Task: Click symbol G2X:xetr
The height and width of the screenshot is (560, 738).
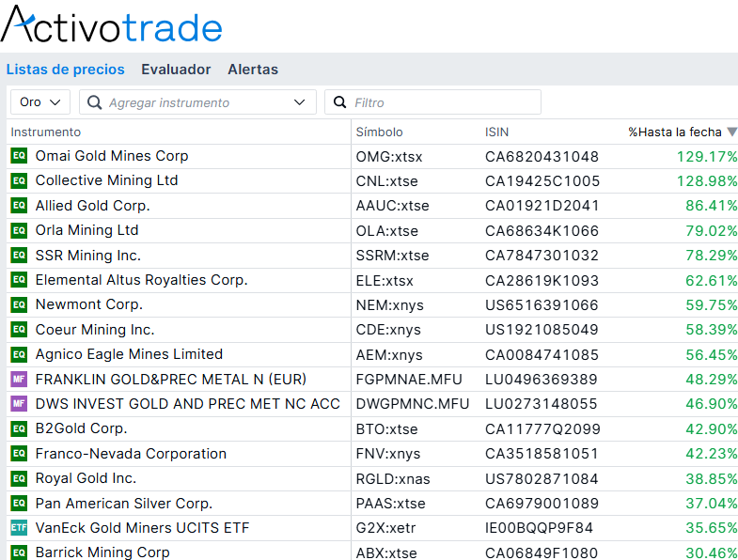Action: click(386, 528)
